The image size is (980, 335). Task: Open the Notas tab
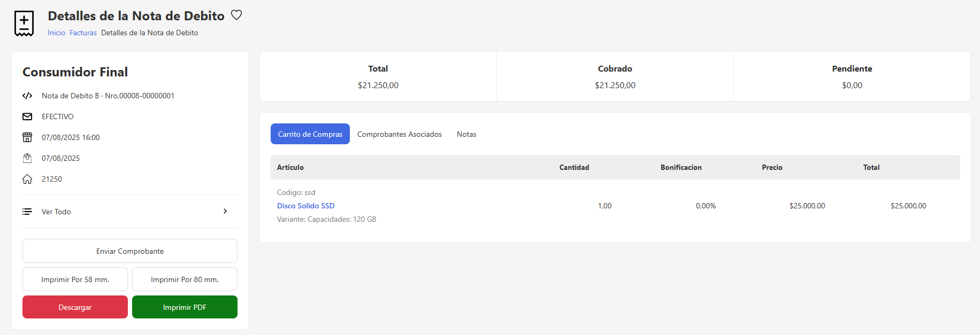466,134
